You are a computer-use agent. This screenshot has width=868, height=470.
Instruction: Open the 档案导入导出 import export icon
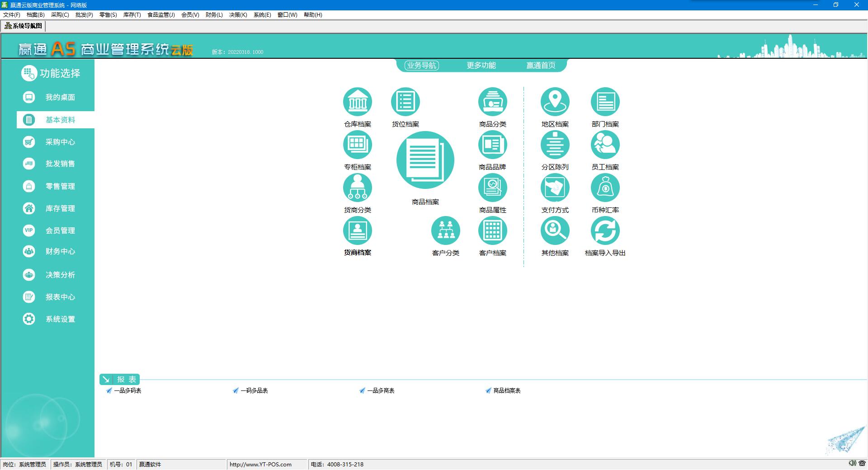(605, 231)
